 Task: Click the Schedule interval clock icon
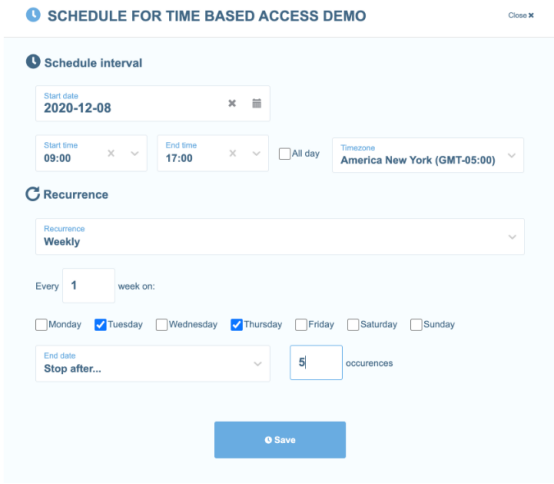33,61
